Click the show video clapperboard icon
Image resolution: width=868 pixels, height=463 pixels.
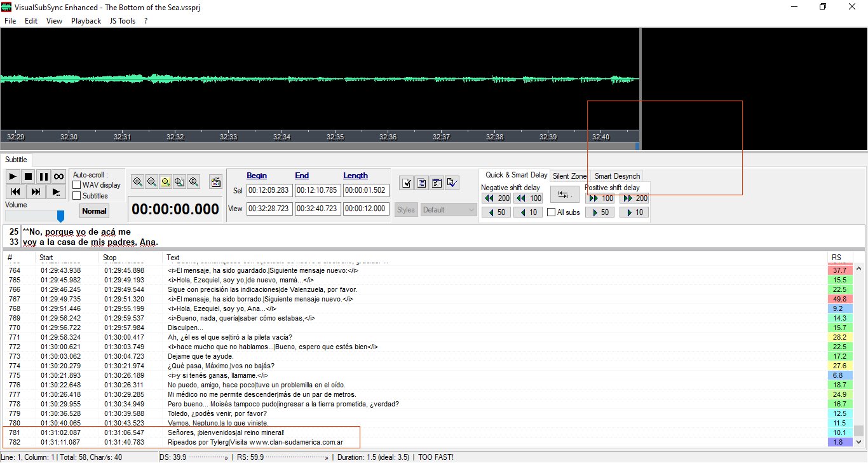215,182
